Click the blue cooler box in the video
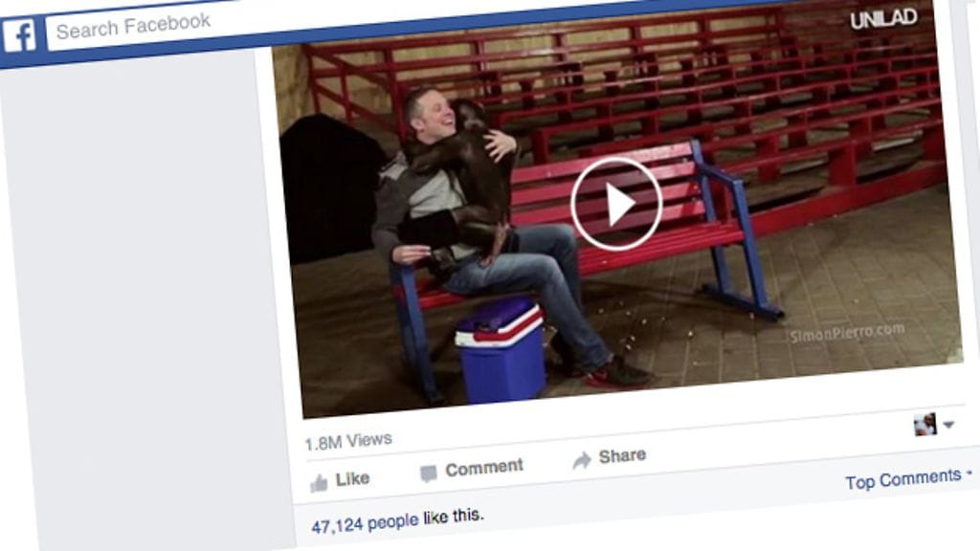 point(500,350)
